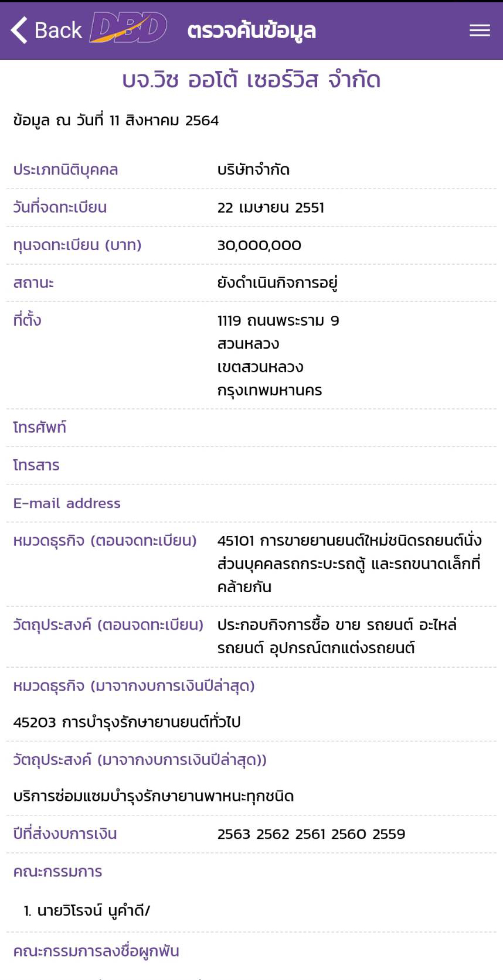Select registration date 22 เมษายน 2551
503x980 pixels.
(270, 207)
